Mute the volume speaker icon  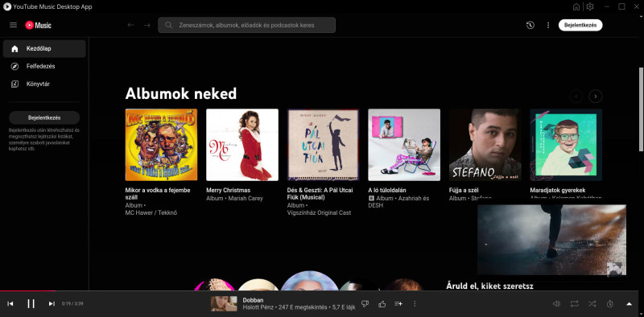556,303
